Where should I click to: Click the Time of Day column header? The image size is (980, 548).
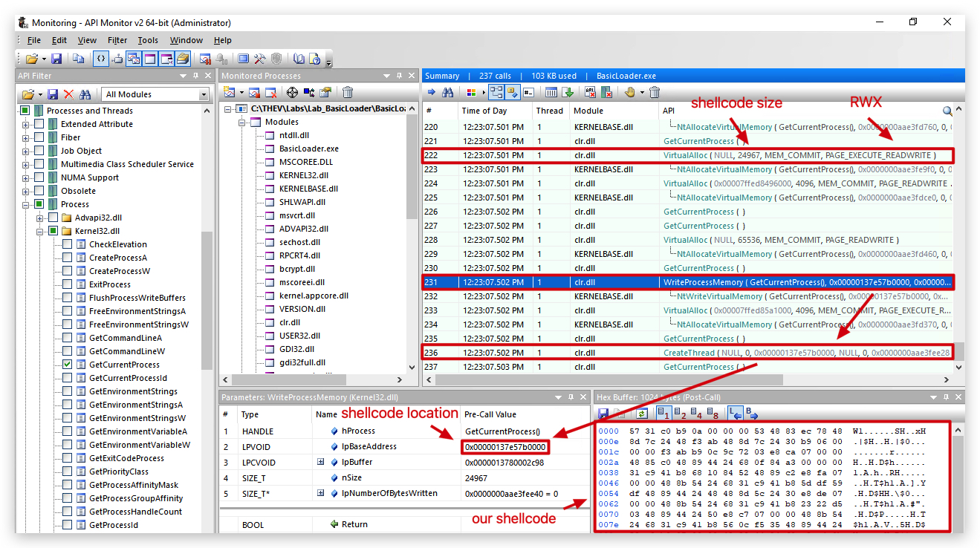pos(495,111)
